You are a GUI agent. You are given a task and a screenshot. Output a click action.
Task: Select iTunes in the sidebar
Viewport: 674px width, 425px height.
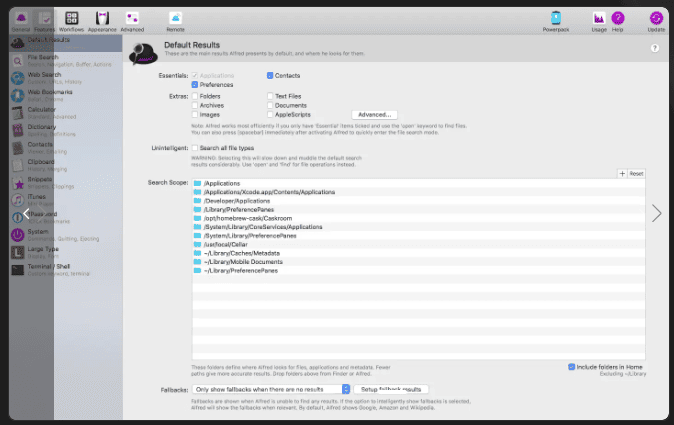coord(66,200)
